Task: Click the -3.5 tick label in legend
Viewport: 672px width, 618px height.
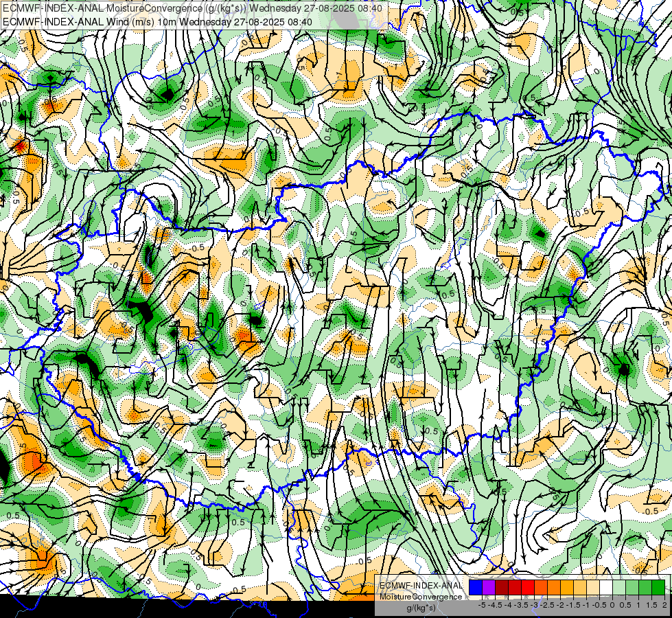Action: click(x=521, y=605)
